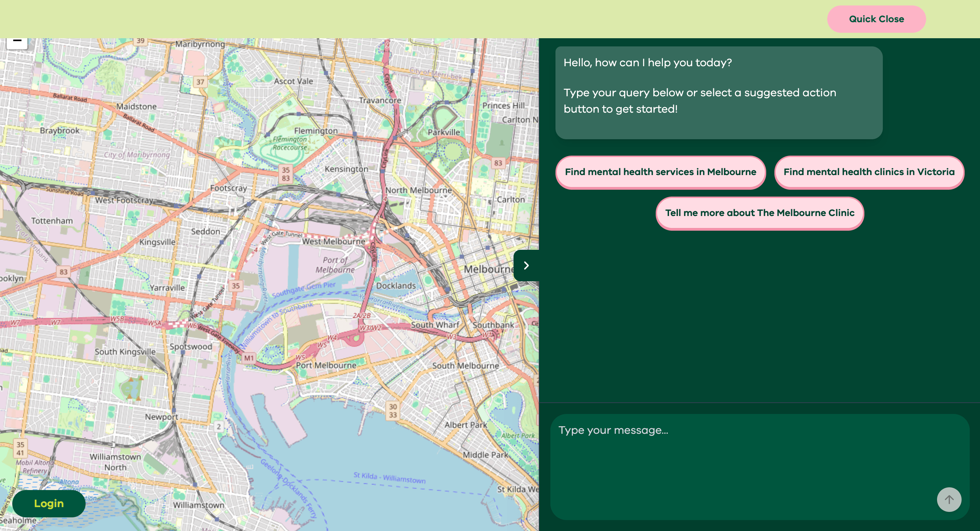
Task: Click the map zoom-out minus control
Action: (x=17, y=40)
